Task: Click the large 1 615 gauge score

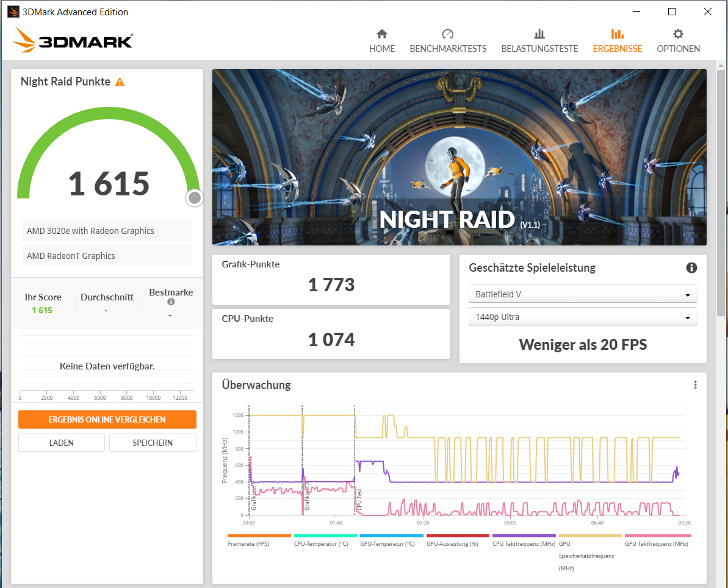Action: pyautogui.click(x=109, y=183)
